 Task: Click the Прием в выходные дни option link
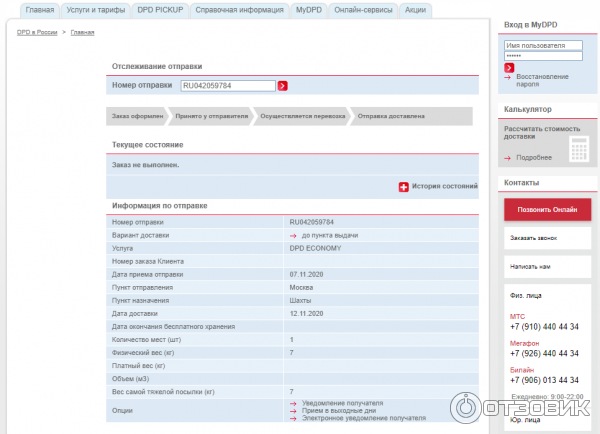pyautogui.click(x=339, y=411)
